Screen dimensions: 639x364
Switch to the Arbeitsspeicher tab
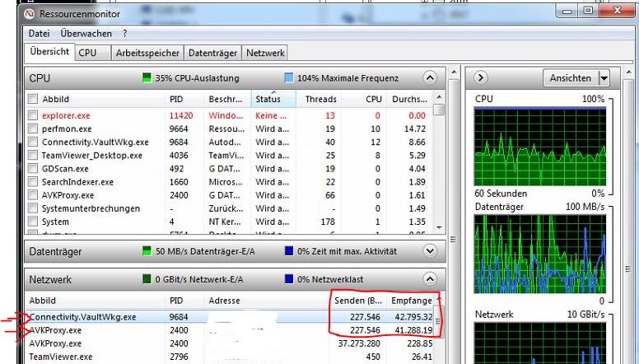(147, 53)
